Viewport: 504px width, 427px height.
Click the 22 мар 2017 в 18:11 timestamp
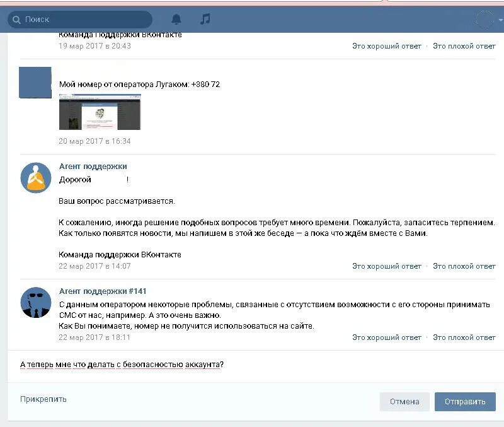[94, 337]
